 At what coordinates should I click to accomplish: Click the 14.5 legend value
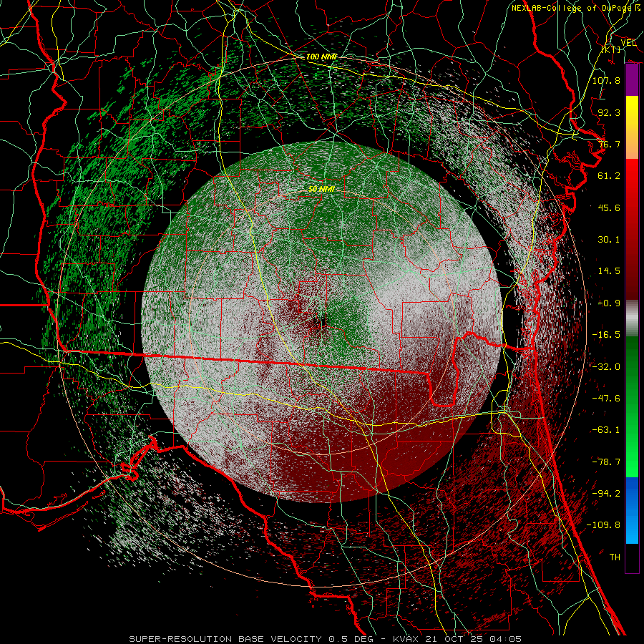tap(609, 271)
